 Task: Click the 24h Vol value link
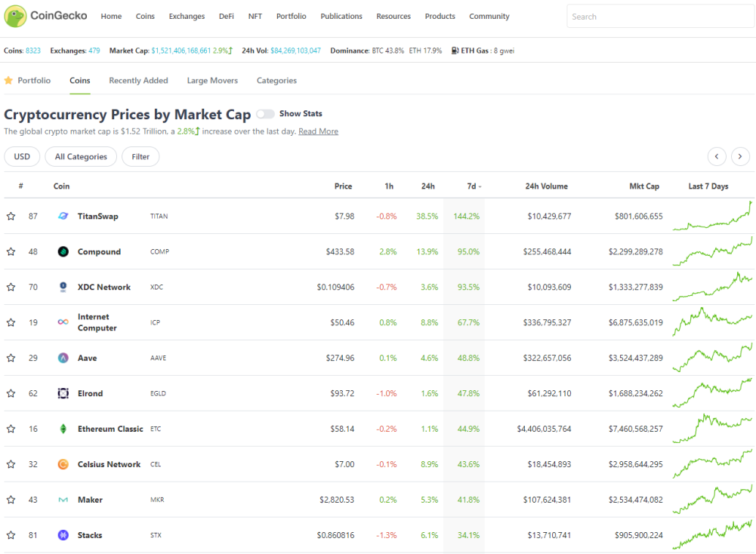click(295, 51)
